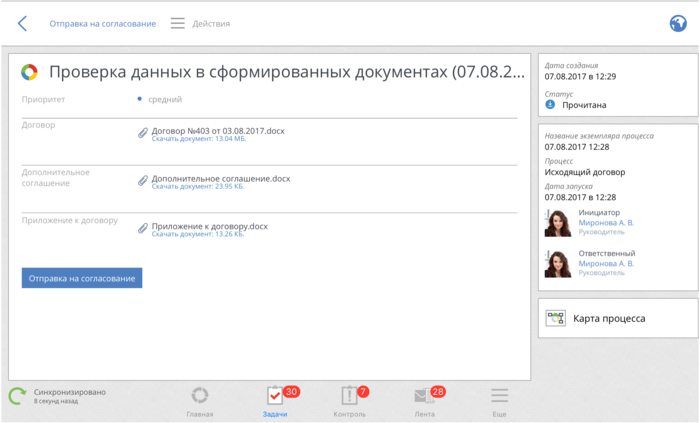Open initiator Миронова А. В. profile link
This screenshot has width=700, height=423.
click(x=606, y=222)
